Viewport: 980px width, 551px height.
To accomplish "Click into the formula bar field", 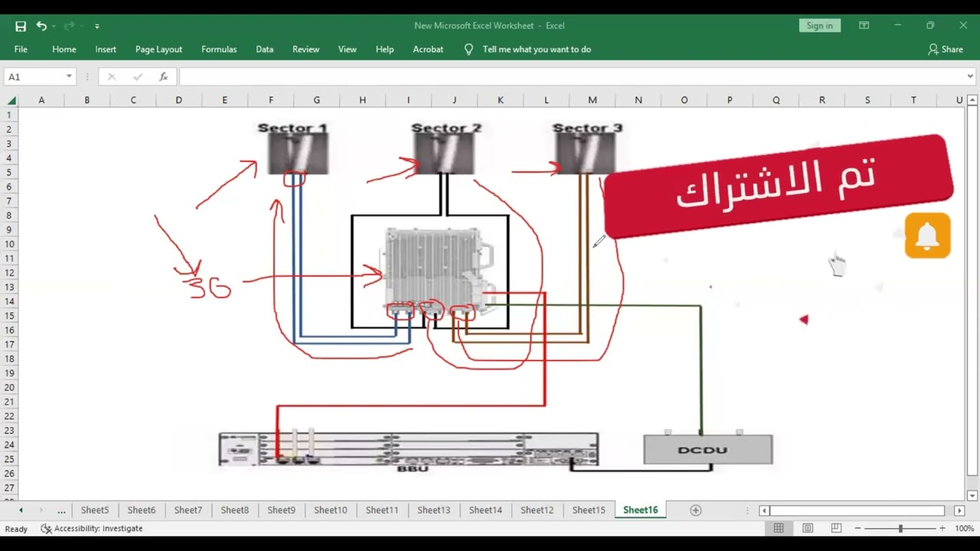I will (x=571, y=77).
